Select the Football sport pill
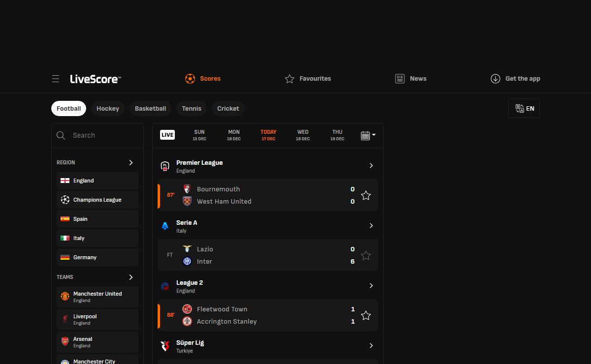Viewport: 591px width, 364px height. tap(68, 109)
